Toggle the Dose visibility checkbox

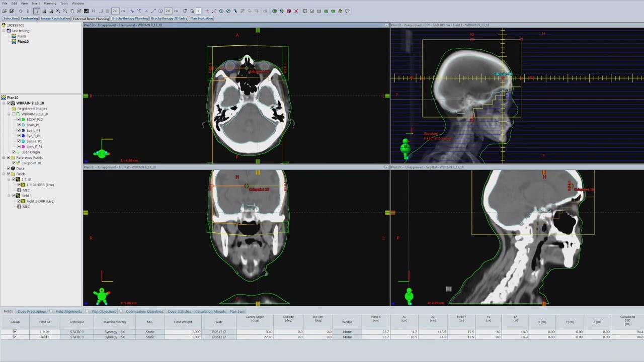[9, 168]
